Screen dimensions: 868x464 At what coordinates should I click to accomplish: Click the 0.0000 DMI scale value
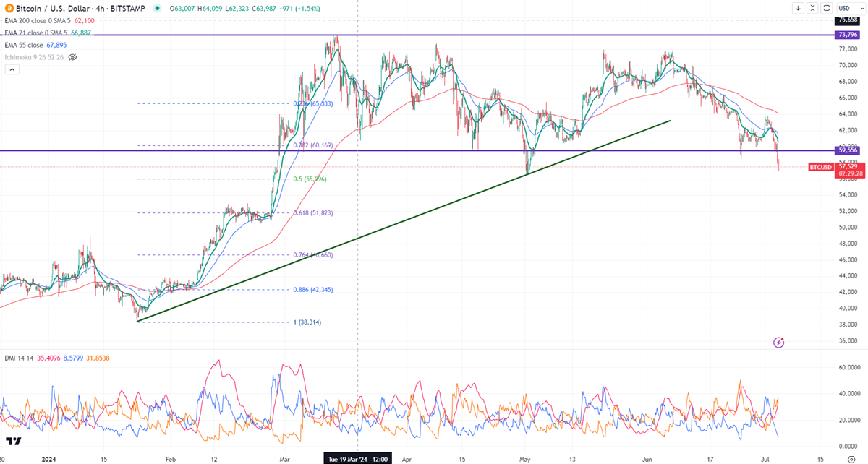[x=849, y=446]
